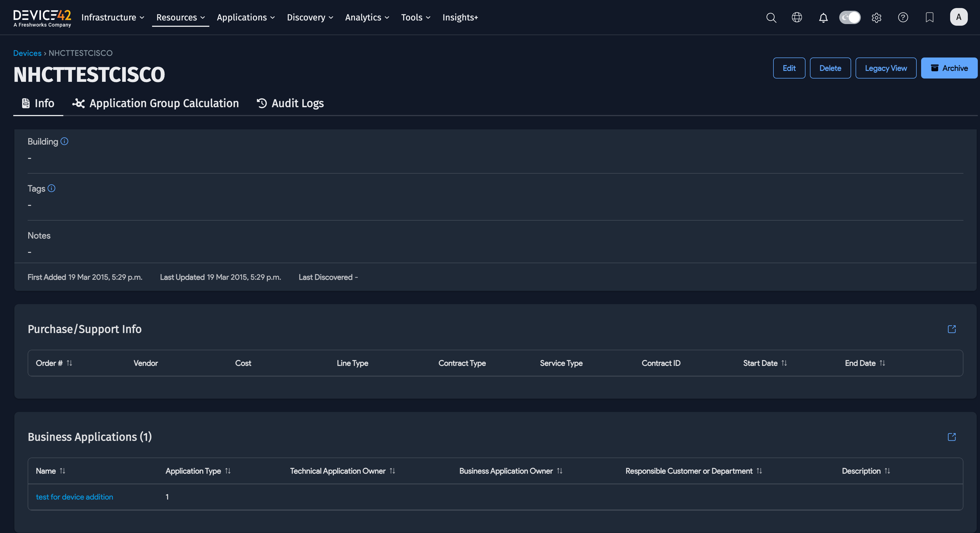Screen dimensions: 980x533
Task: Open Purchase/Support Info external link icon
Action: click(x=952, y=329)
